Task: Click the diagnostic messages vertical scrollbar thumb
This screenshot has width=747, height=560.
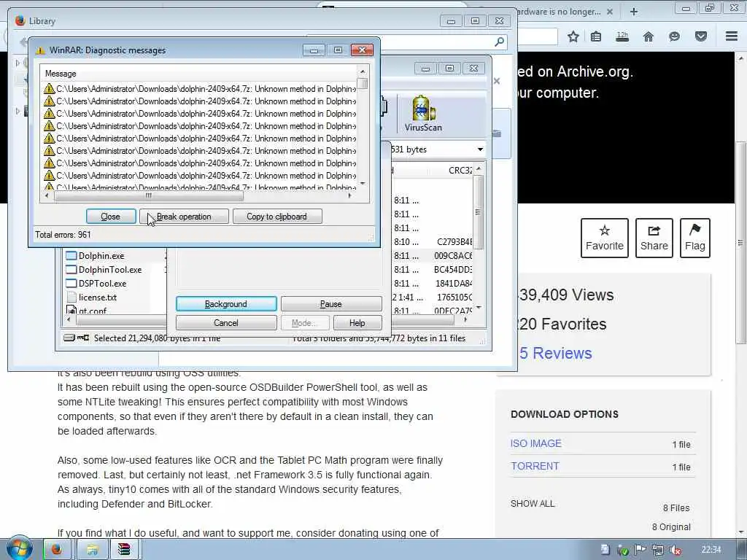Action: click(x=363, y=83)
